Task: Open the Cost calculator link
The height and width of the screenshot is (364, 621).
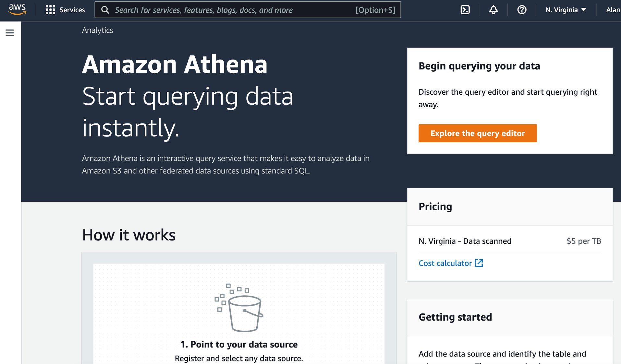Action: (x=445, y=263)
